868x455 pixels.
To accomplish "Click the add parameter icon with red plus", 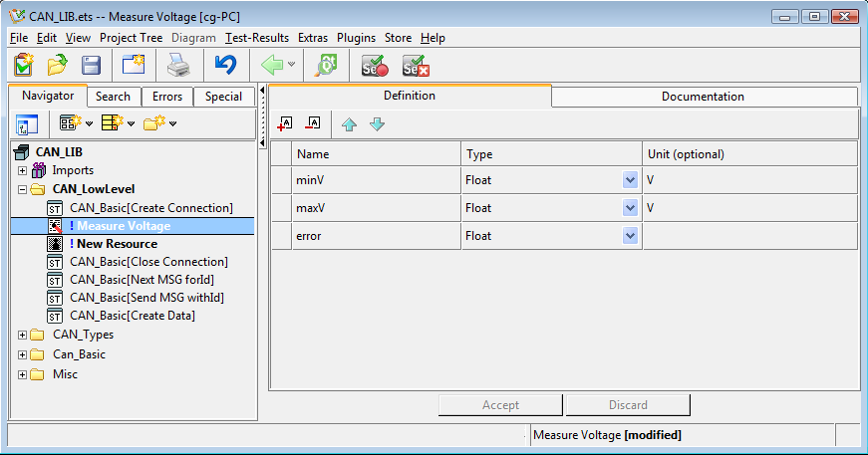I will 285,123.
